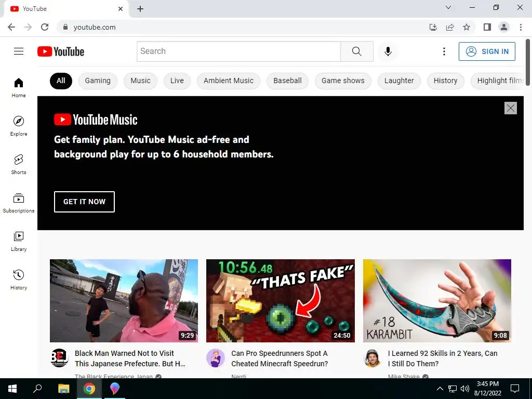Open network icon in system tray
Screen dimensions: 532x399
[453, 389]
